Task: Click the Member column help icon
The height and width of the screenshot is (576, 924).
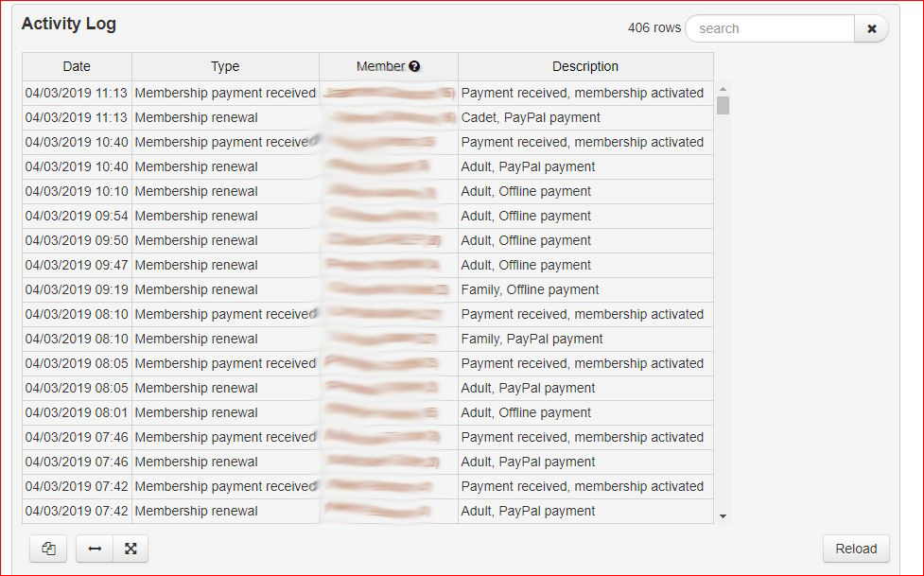Action: [415, 66]
